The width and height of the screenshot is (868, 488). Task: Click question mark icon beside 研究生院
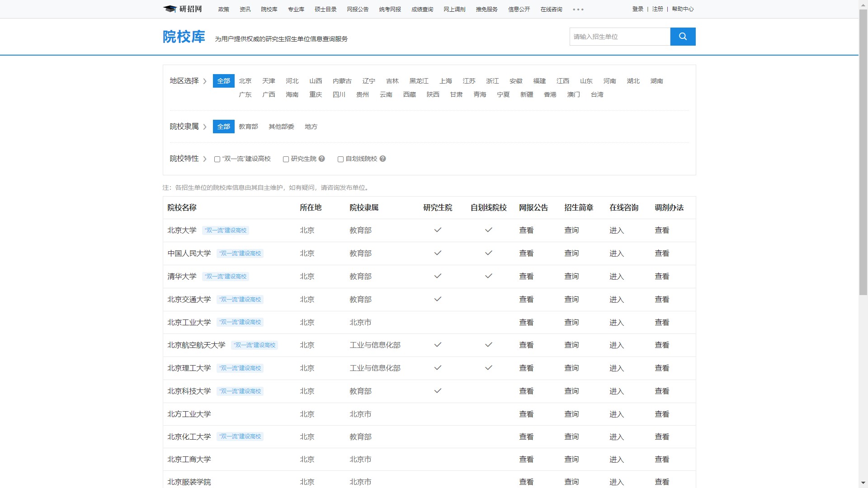[321, 159]
